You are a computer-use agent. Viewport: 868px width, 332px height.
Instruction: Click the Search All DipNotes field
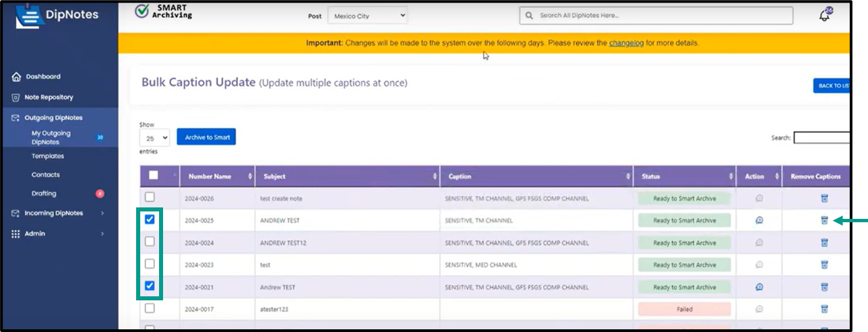coord(656,15)
